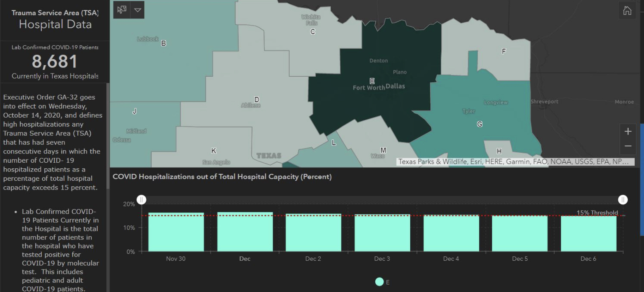
Task: Grab the right chart range slider handle
Action: pyautogui.click(x=623, y=200)
